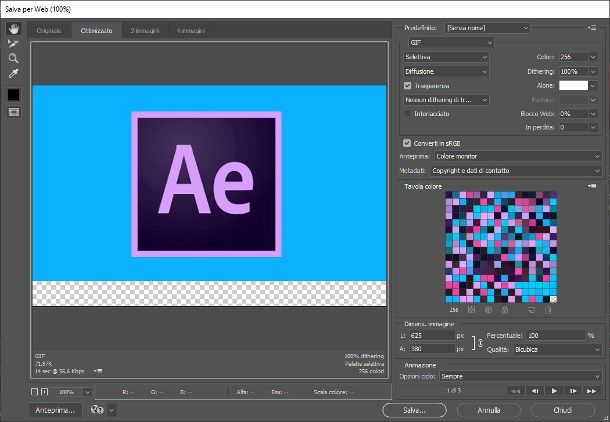Switch to the Originale tab
This screenshot has height=422, width=610.
[49, 30]
